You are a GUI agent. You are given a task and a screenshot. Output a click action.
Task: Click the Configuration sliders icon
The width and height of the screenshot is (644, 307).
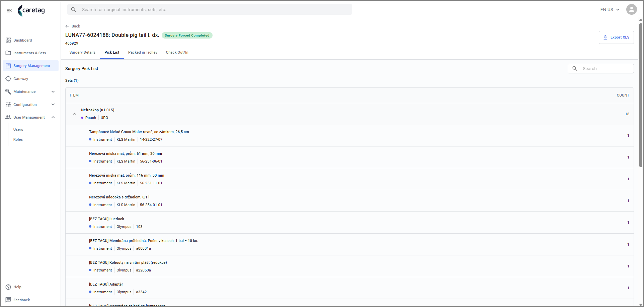tap(8, 105)
